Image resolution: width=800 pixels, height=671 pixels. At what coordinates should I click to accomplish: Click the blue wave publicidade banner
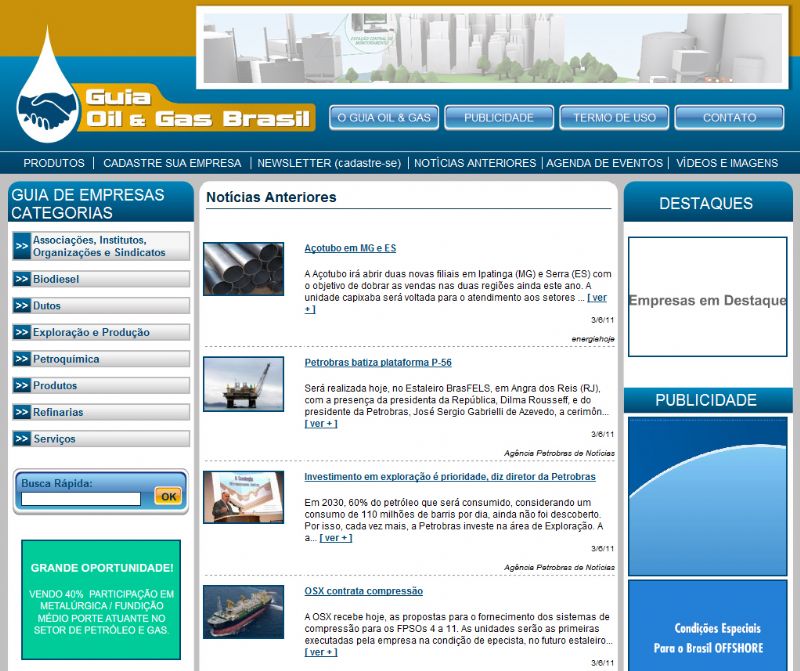pyautogui.click(x=708, y=496)
